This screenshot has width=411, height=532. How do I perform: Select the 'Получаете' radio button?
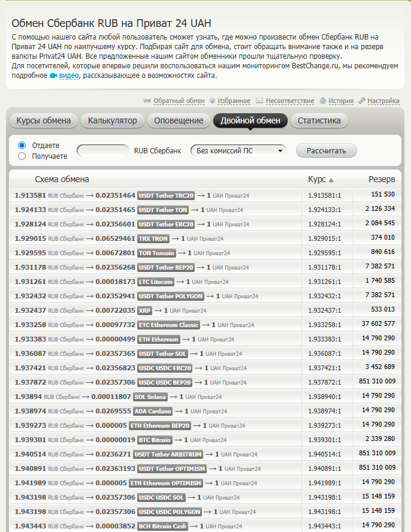[x=22, y=156]
